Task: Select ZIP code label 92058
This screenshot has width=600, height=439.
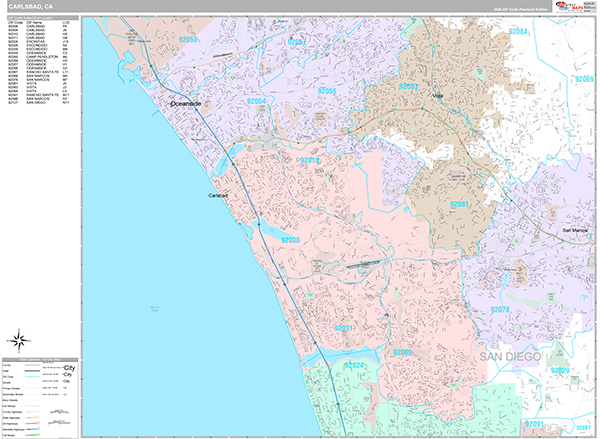Action: [188, 39]
